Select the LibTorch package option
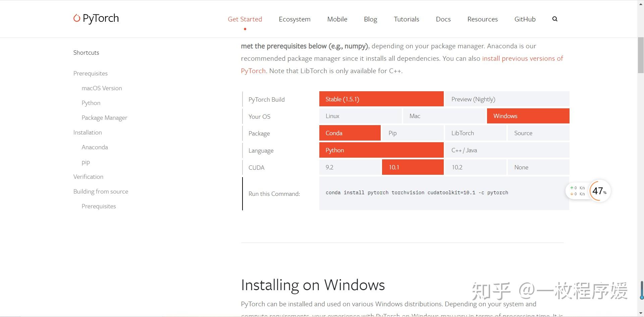The image size is (644, 317). 475,133
